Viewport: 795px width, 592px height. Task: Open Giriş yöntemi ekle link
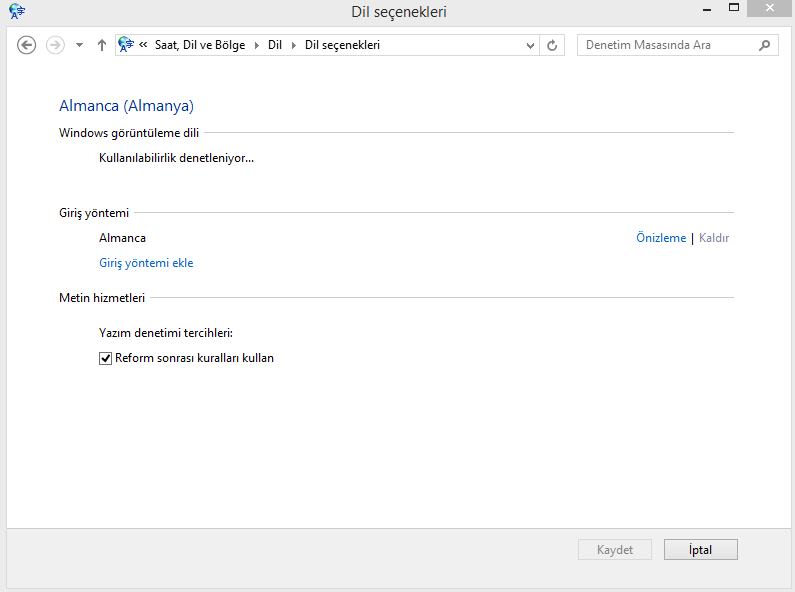146,263
